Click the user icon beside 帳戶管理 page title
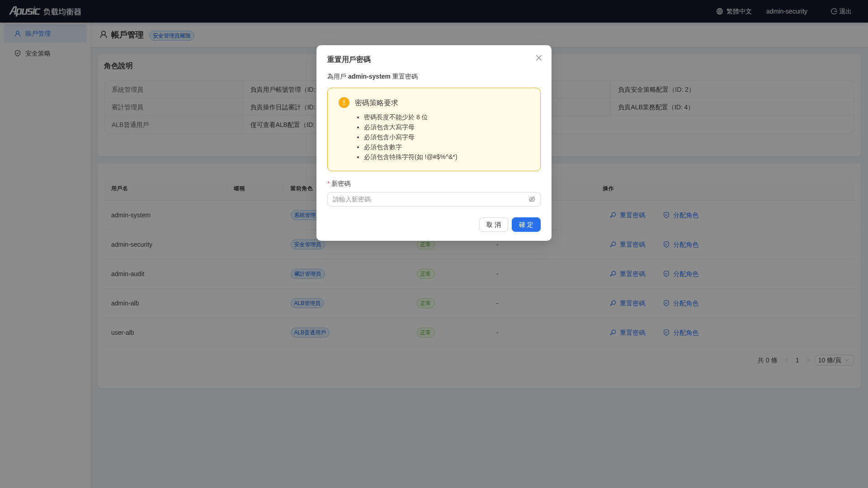868x488 pixels. [x=104, y=35]
